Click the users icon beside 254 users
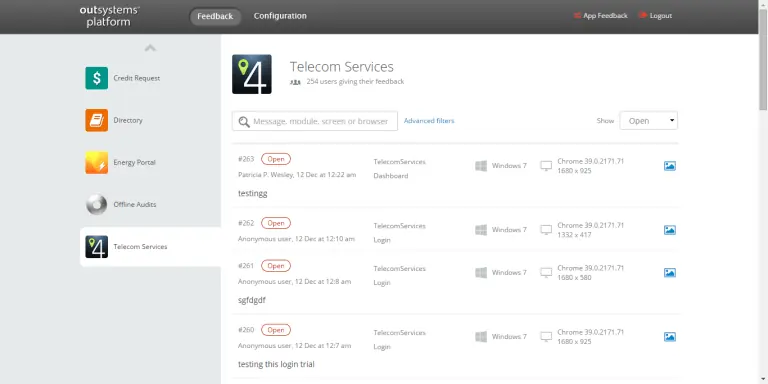The image size is (768, 384). [295, 82]
